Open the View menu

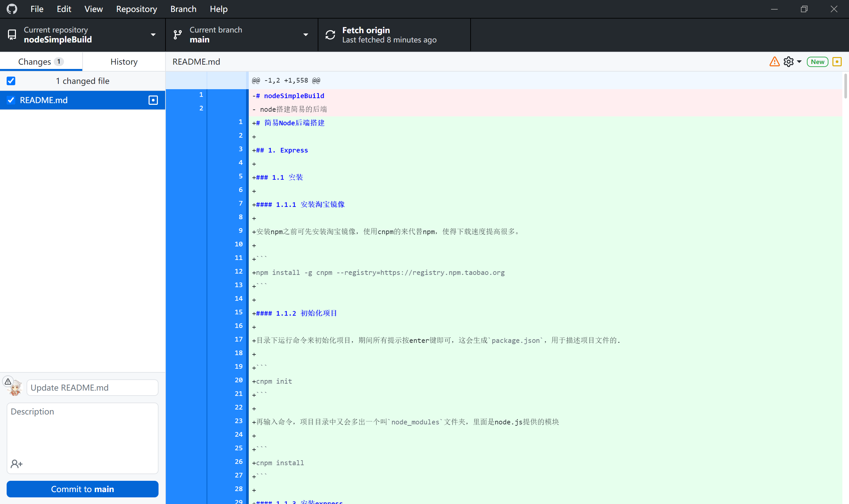pos(94,9)
